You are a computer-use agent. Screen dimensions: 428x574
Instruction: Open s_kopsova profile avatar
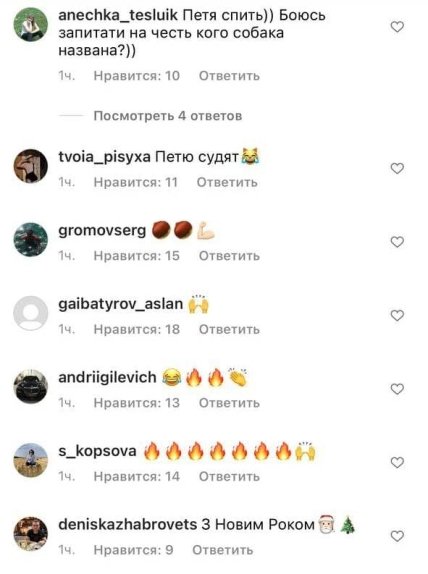tap(31, 460)
